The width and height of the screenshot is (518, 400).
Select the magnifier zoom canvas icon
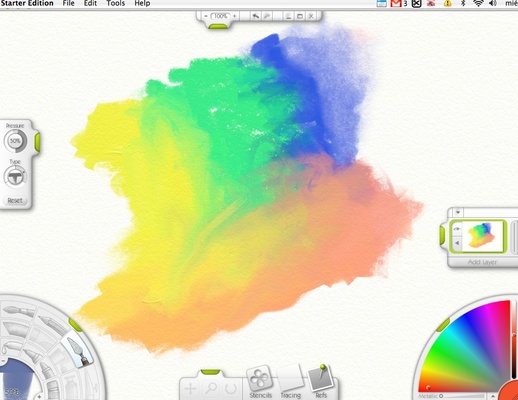(211, 388)
